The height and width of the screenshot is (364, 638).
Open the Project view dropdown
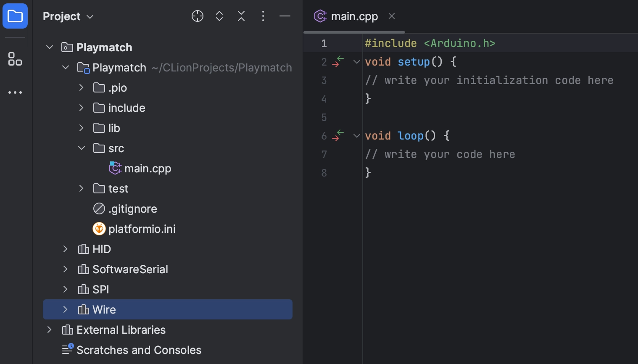pyautogui.click(x=68, y=16)
